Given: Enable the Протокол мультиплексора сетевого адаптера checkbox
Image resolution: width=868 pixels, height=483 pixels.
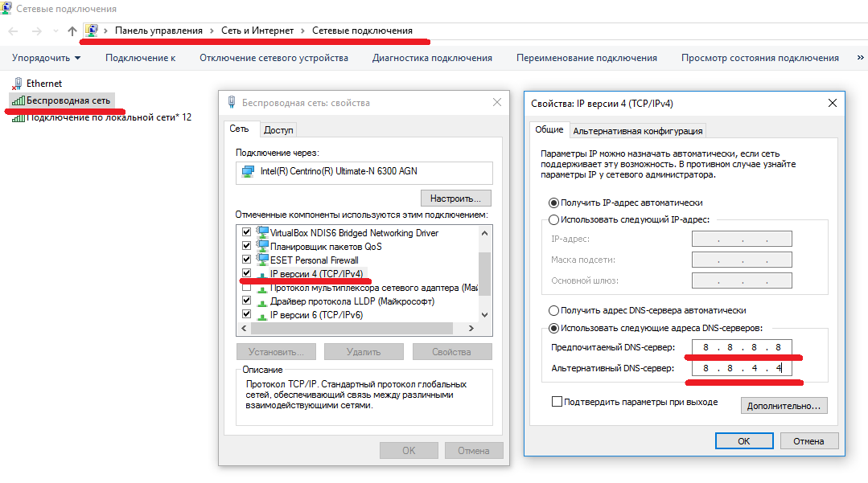Looking at the screenshot, I should click(246, 288).
